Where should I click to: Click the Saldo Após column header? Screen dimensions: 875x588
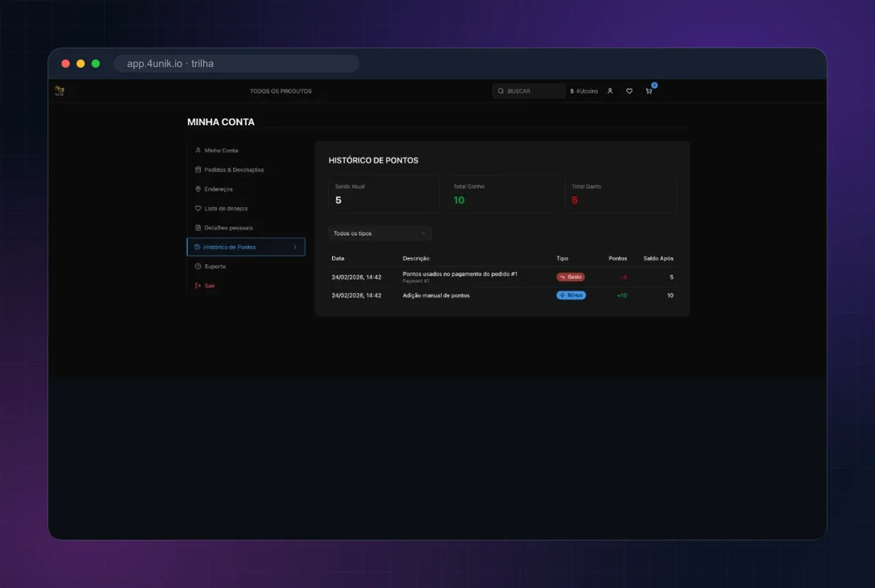pos(658,258)
